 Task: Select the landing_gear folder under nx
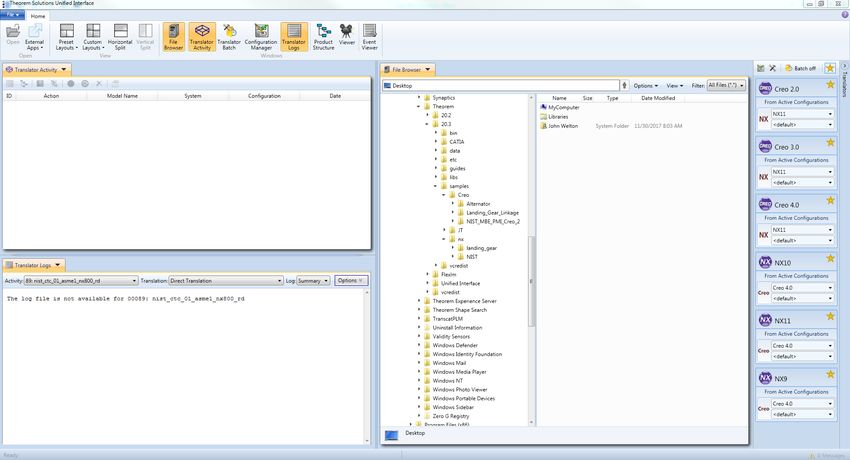click(x=481, y=248)
